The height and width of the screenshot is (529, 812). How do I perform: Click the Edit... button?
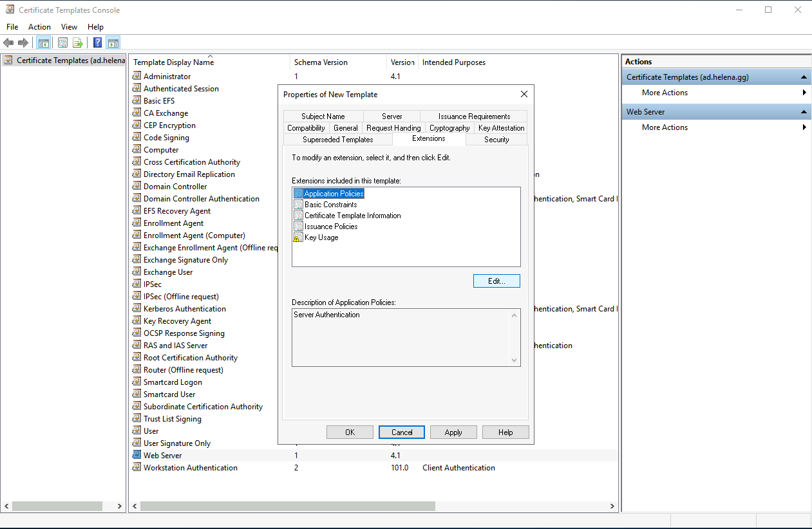coord(496,281)
